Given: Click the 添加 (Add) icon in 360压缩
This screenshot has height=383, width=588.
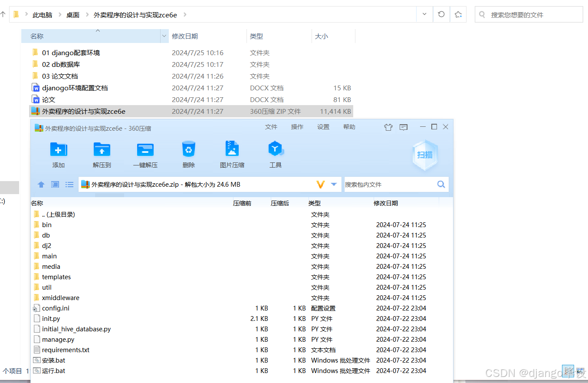Looking at the screenshot, I should coord(59,149).
